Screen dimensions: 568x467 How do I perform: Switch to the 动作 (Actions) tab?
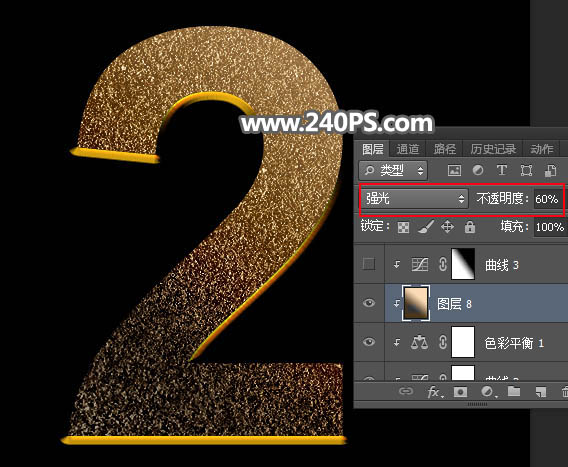[542, 149]
